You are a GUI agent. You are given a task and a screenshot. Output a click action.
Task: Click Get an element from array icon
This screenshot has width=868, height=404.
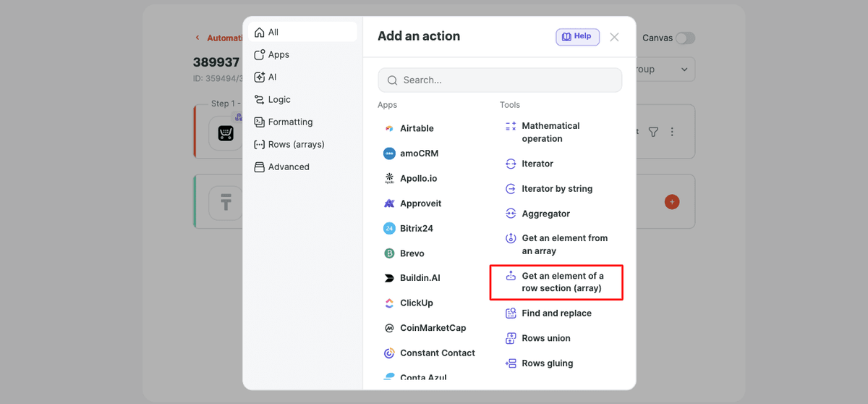click(x=511, y=238)
